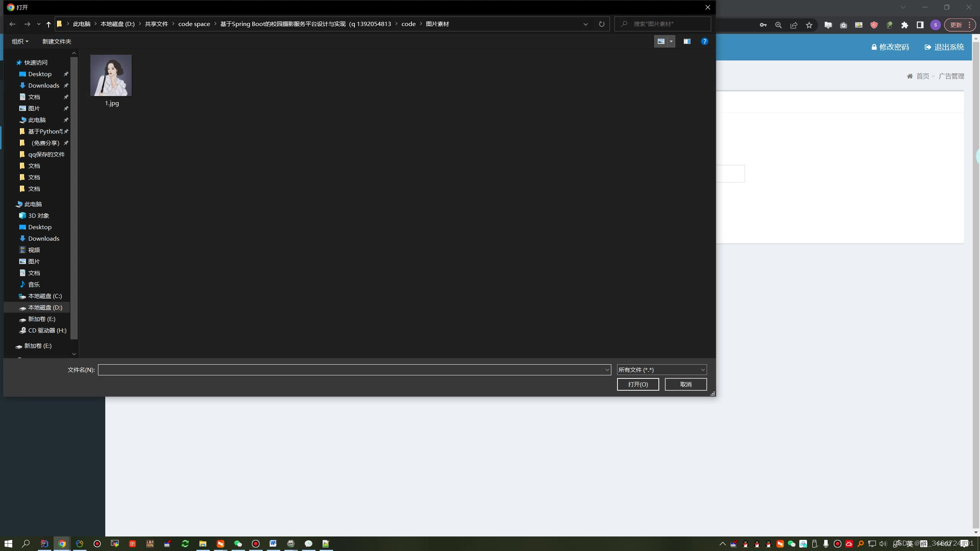The height and width of the screenshot is (551, 980).
Task: Toggle the preview pane
Action: 687,41
